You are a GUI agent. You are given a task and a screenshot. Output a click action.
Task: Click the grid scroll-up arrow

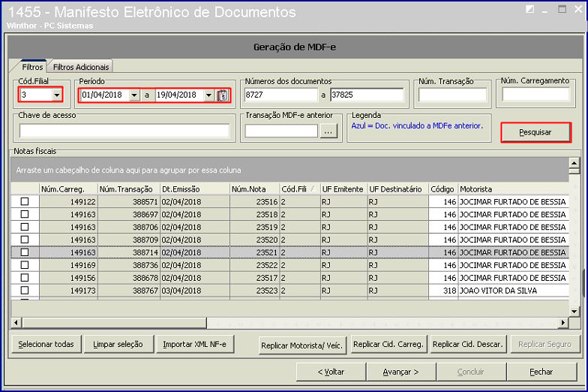(x=574, y=163)
